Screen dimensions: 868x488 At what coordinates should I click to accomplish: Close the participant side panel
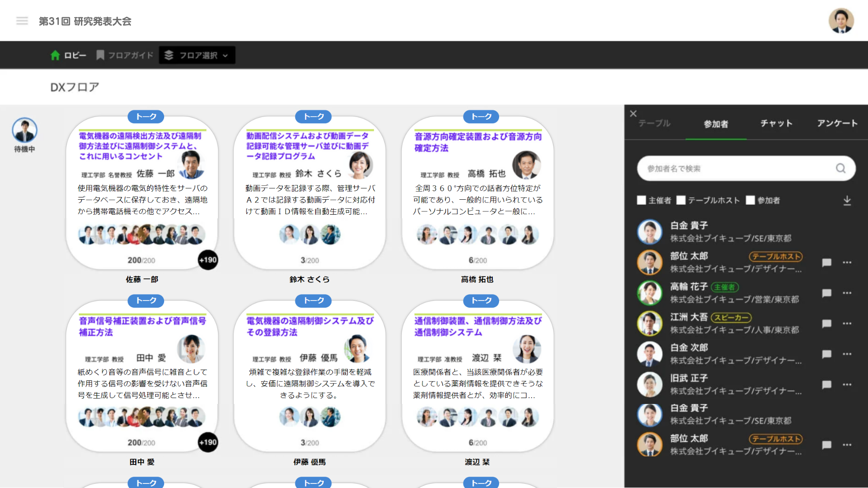pyautogui.click(x=633, y=113)
